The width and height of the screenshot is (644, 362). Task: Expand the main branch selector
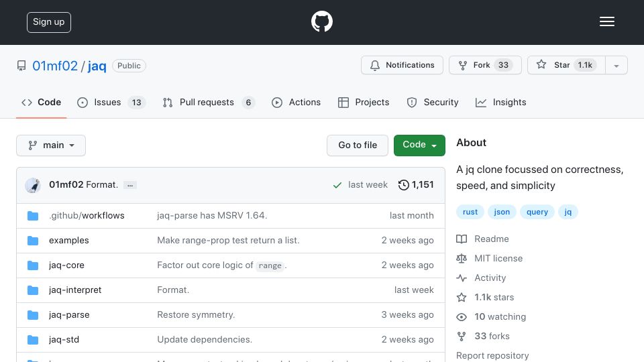click(51, 145)
